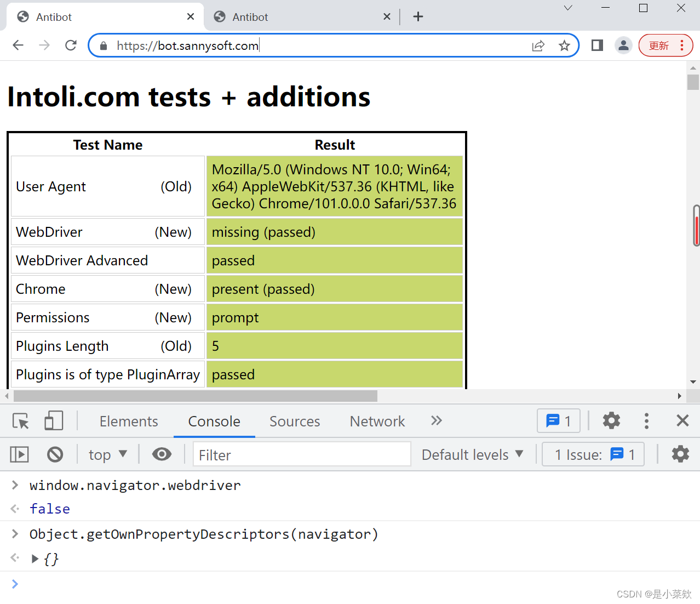Click the scroll left arrow
700x604 pixels.
7,396
